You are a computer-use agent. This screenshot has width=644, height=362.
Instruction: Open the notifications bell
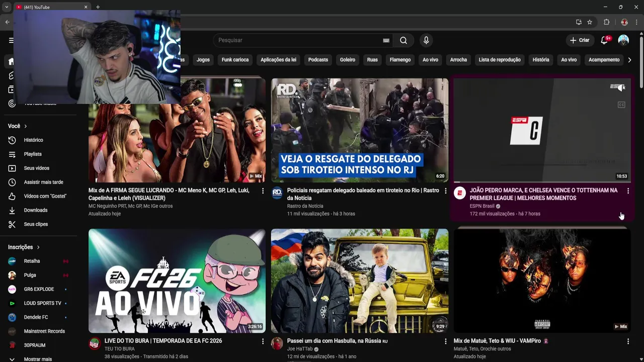click(604, 40)
